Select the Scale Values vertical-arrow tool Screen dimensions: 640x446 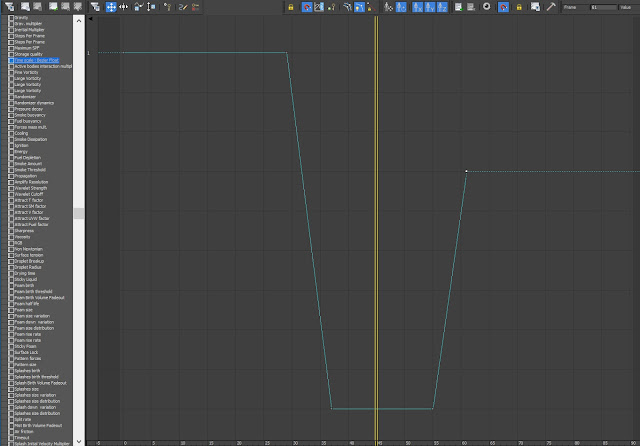[151, 7]
